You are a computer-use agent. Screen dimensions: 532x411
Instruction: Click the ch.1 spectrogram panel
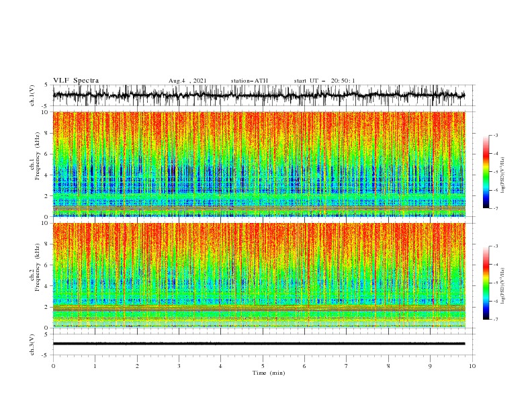pos(259,164)
